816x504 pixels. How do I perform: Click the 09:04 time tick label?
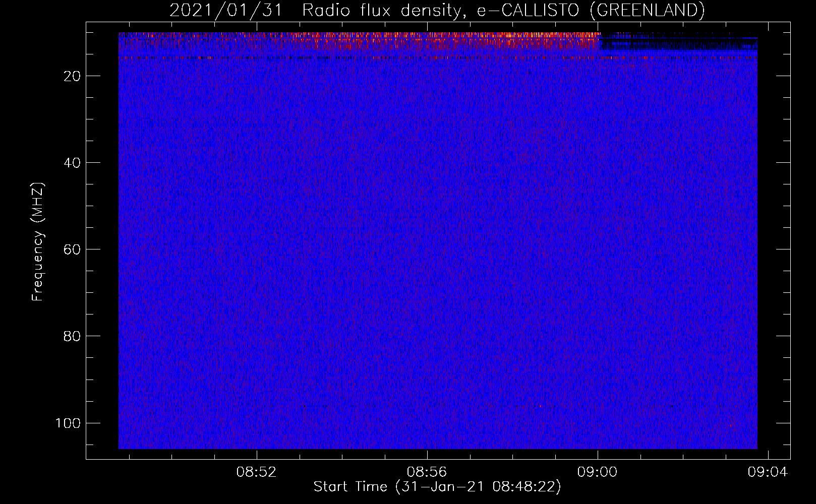pyautogui.click(x=768, y=472)
